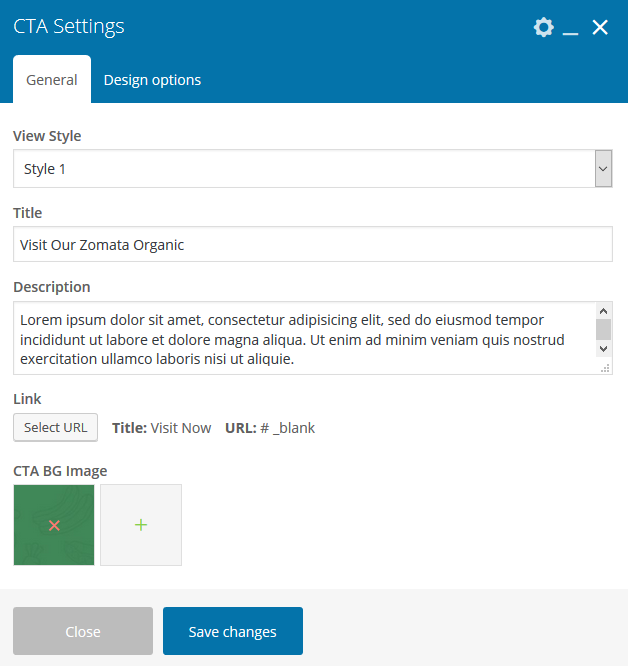Click the Save changes button

coord(233,631)
